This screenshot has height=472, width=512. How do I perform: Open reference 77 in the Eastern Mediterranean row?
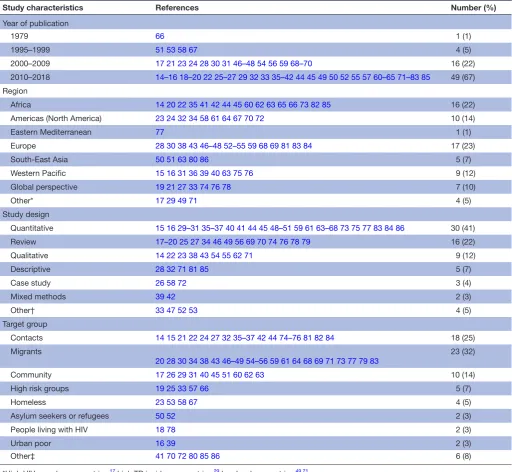160,132
